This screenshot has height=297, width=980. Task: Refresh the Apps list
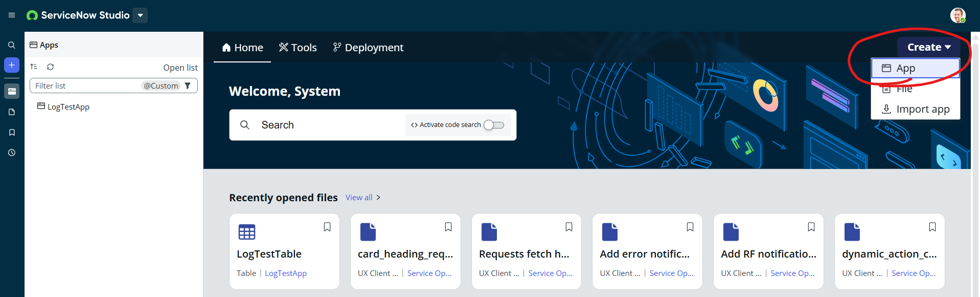[50, 67]
